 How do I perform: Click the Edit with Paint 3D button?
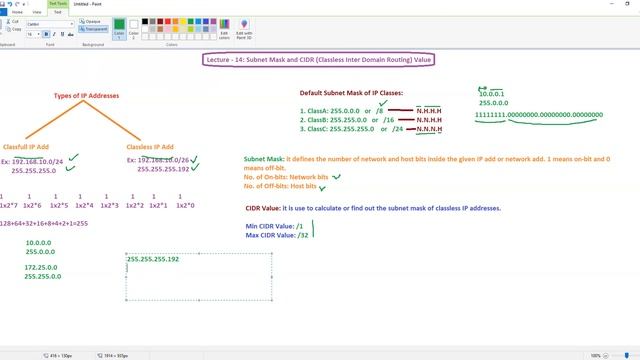(x=244, y=29)
